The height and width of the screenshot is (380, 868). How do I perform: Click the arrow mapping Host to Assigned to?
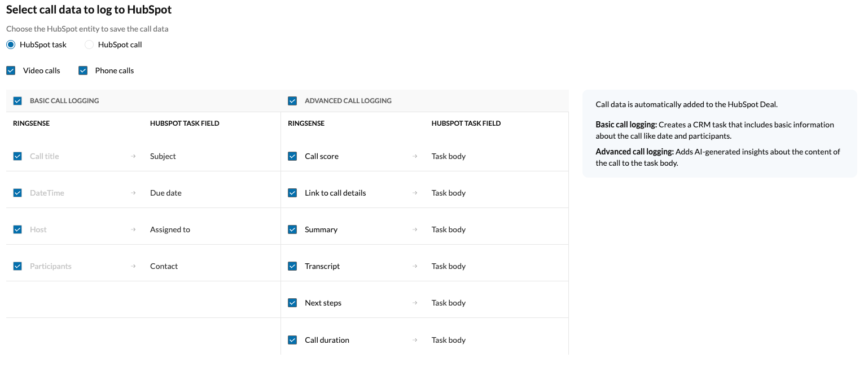133,229
